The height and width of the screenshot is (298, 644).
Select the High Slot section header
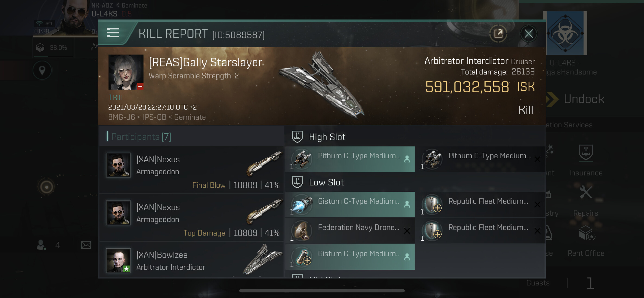tap(327, 137)
